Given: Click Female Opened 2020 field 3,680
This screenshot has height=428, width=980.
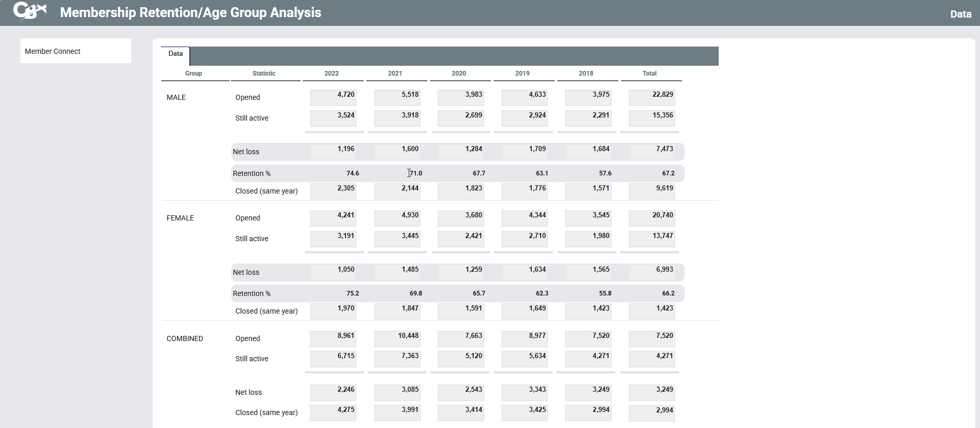Looking at the screenshot, I should 461,217.
